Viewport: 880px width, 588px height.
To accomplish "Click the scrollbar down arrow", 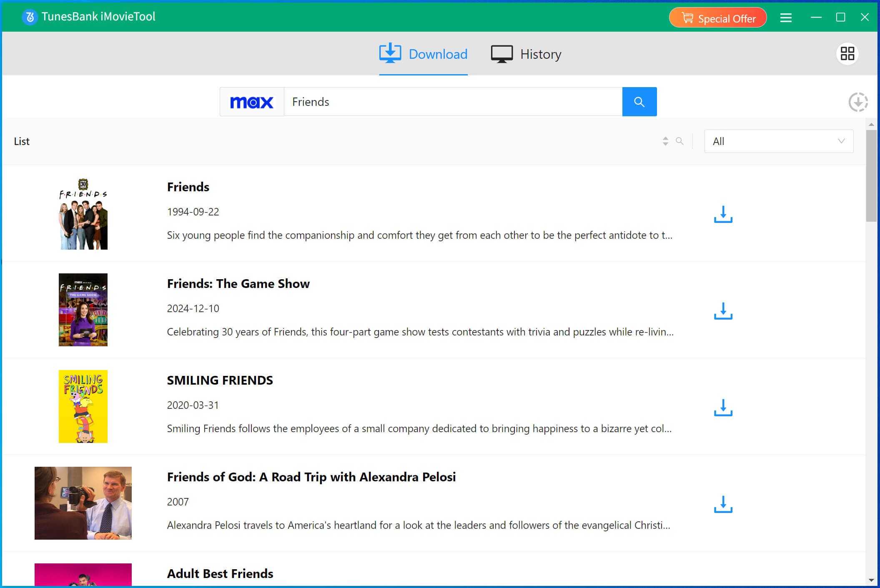I will (871, 580).
